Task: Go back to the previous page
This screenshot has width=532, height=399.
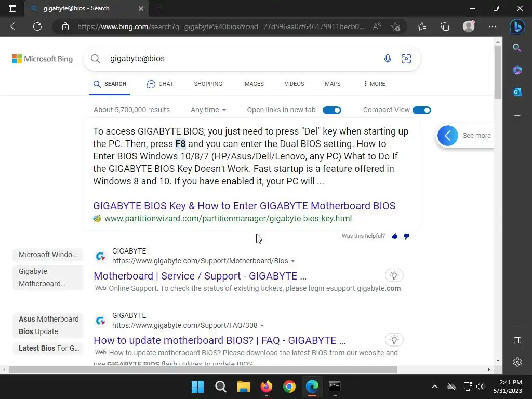Action: [x=15, y=26]
